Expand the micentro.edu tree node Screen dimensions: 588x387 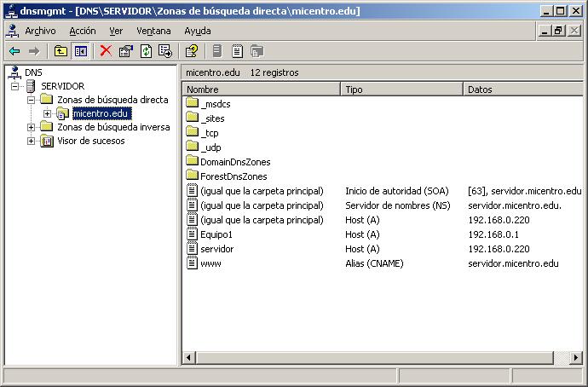click(47, 113)
